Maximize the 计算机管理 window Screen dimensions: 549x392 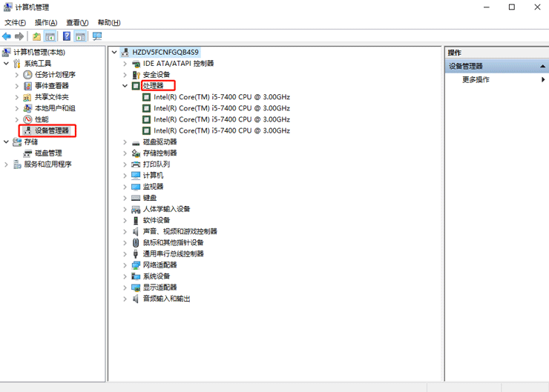pyautogui.click(x=512, y=7)
